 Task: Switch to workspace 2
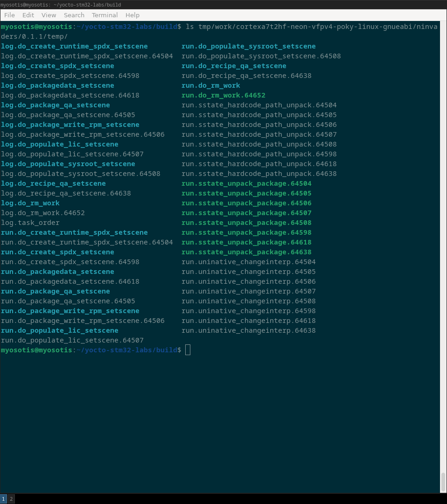click(11, 499)
